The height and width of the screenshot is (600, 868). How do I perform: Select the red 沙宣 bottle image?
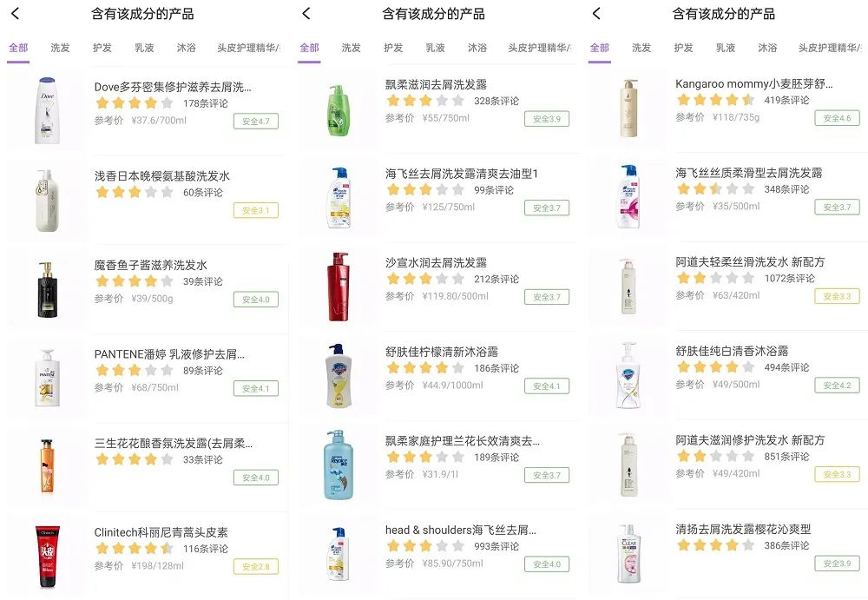339,287
